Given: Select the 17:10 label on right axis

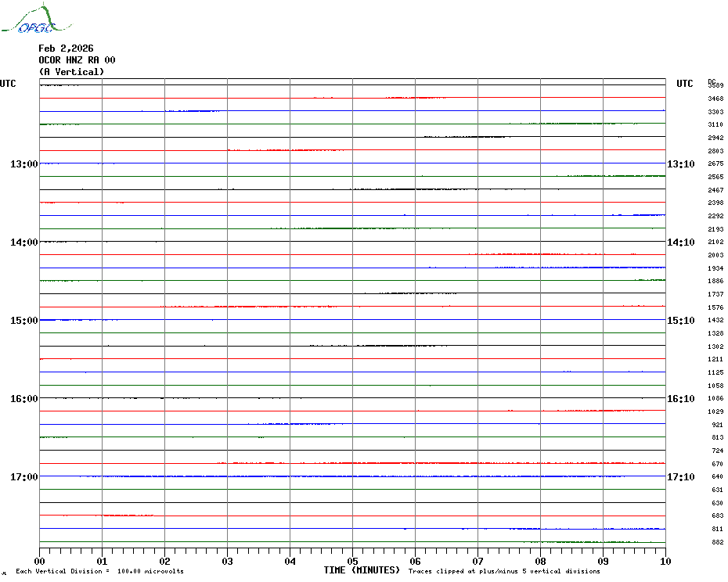Looking at the screenshot, I should tap(680, 477).
